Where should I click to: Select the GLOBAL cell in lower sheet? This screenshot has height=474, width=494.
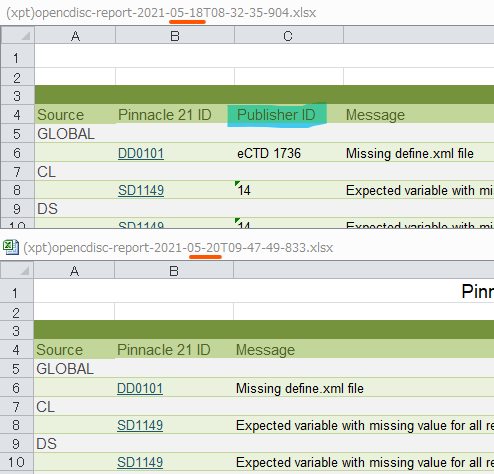pos(74,369)
